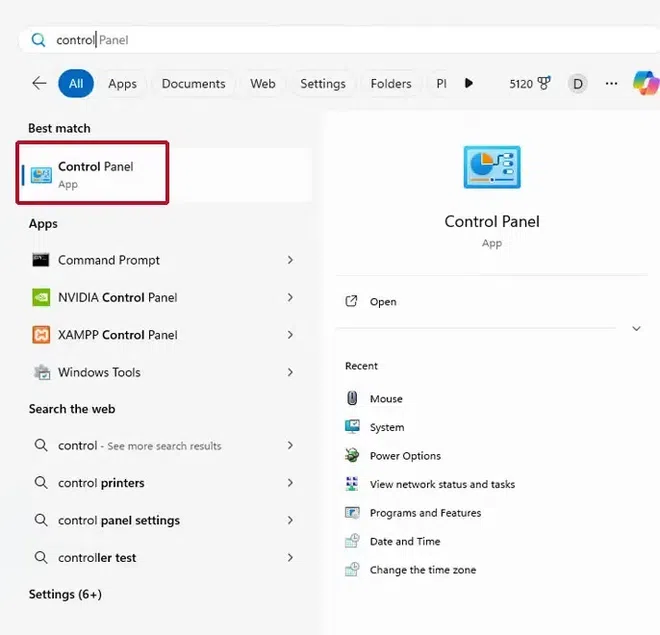Screen dimensions: 660x635
Task: Click the green NVIDIA icon
Action: (x=41, y=298)
